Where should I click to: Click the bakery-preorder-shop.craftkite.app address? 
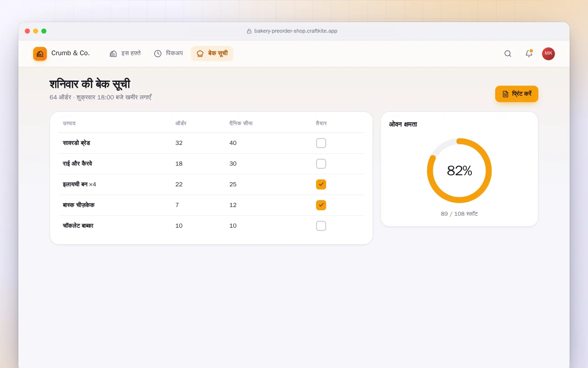(296, 31)
